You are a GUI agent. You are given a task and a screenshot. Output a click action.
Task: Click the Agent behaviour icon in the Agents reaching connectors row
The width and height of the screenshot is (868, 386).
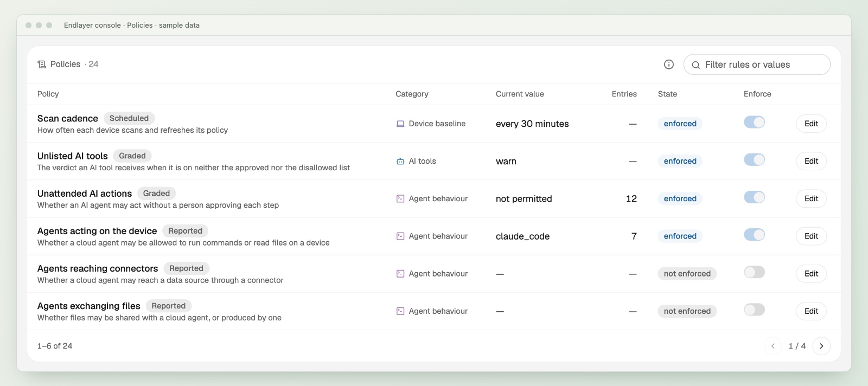[400, 274]
